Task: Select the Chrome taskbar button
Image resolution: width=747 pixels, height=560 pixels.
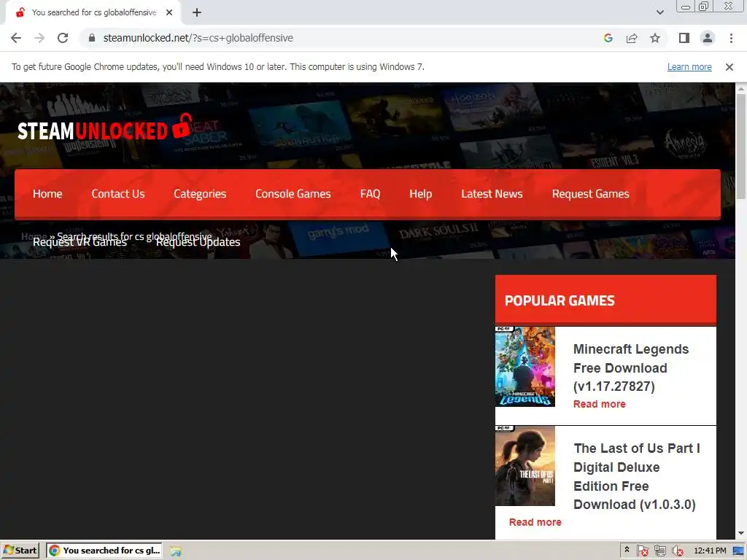Action: click(x=104, y=551)
